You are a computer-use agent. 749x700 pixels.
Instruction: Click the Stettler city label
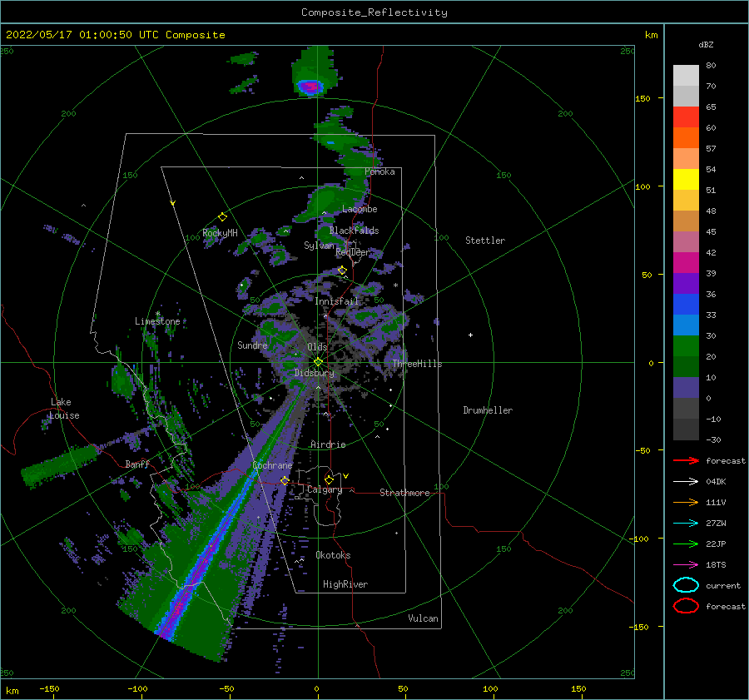[x=485, y=241]
